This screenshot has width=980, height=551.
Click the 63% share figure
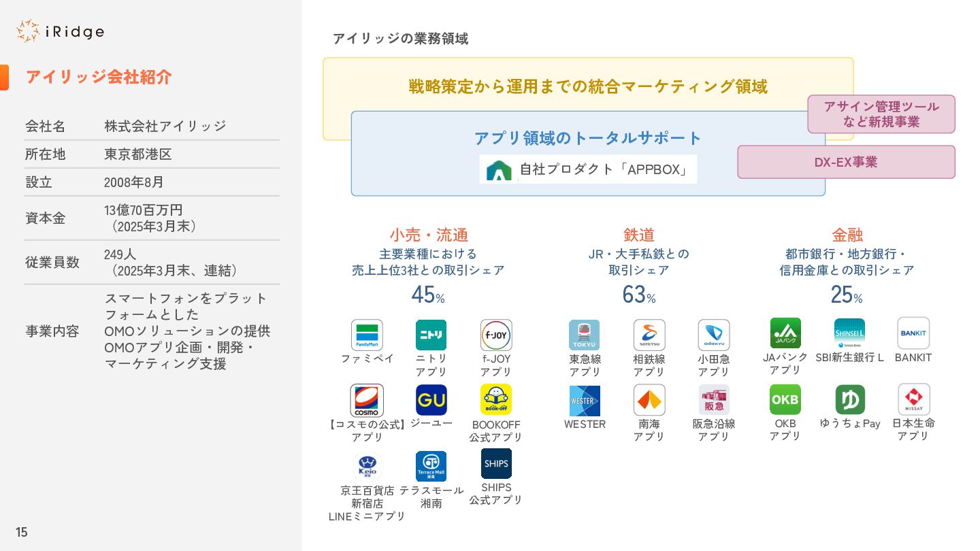(639, 295)
